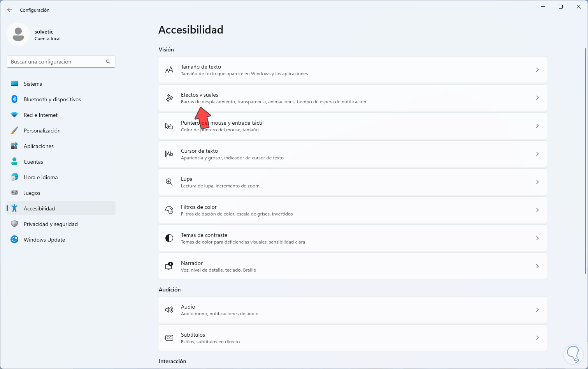The width and height of the screenshot is (588, 369).
Task: Click the Audio speaker icon
Action: click(x=169, y=310)
